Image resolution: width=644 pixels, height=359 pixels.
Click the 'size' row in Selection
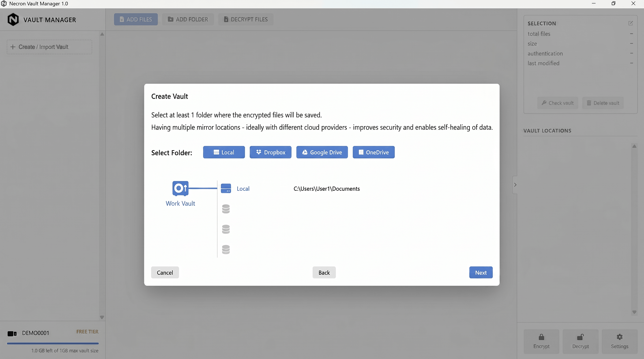coord(580,43)
